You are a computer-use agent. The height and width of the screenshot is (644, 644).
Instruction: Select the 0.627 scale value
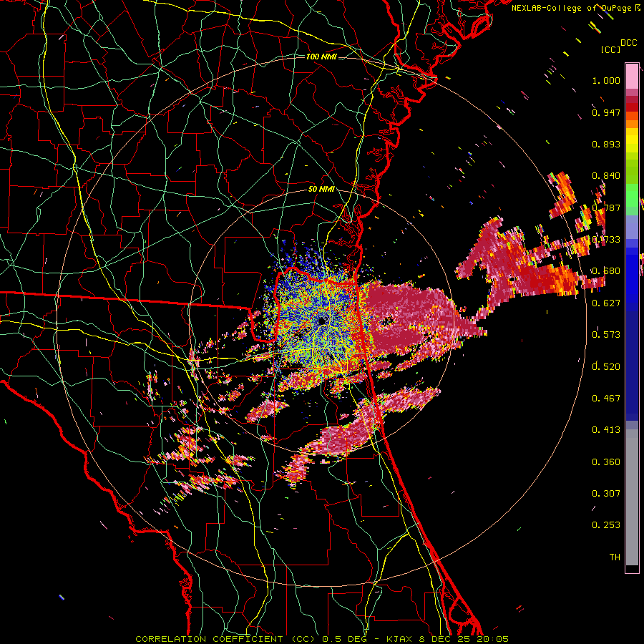(606, 303)
